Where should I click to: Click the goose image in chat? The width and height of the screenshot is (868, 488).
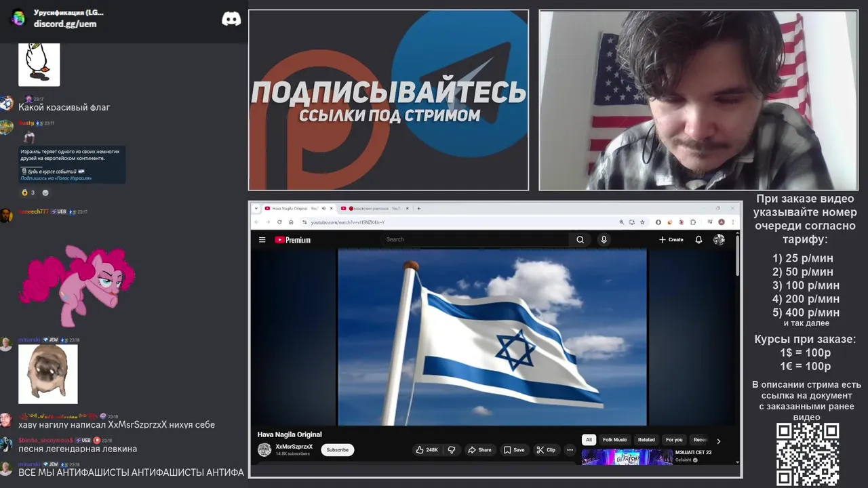39,64
